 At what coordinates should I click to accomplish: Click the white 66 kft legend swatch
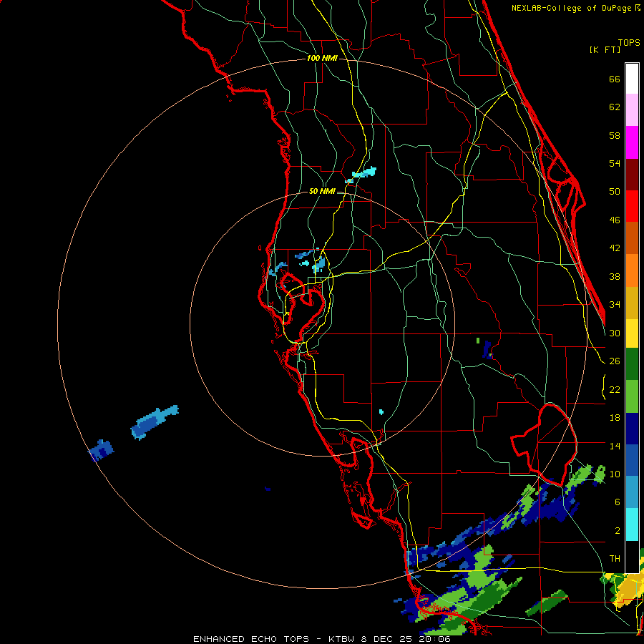[x=632, y=79]
